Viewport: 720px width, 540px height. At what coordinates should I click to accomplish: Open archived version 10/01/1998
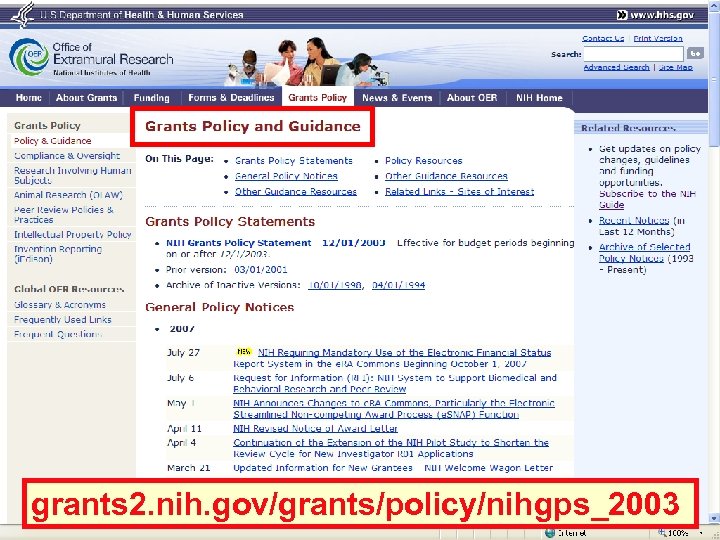point(334,285)
